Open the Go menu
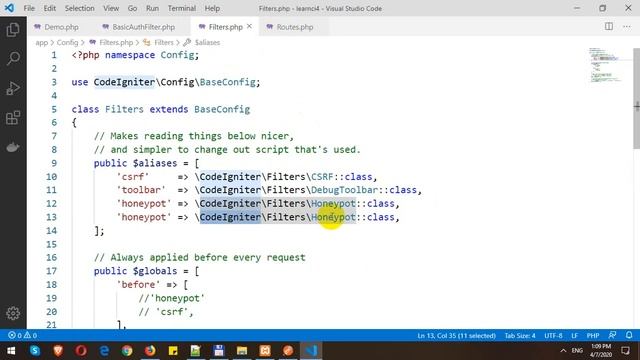640x360 pixels. 132,8
